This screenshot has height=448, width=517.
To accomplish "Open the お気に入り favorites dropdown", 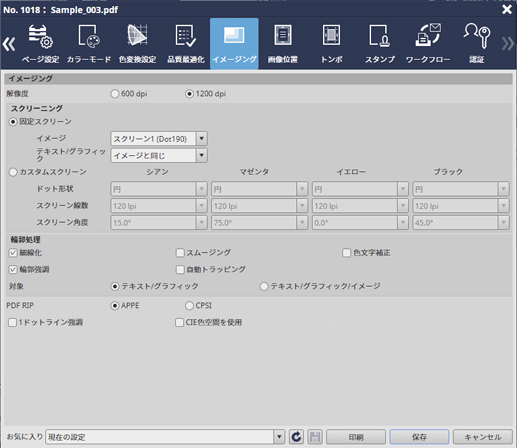I will tap(279, 437).
